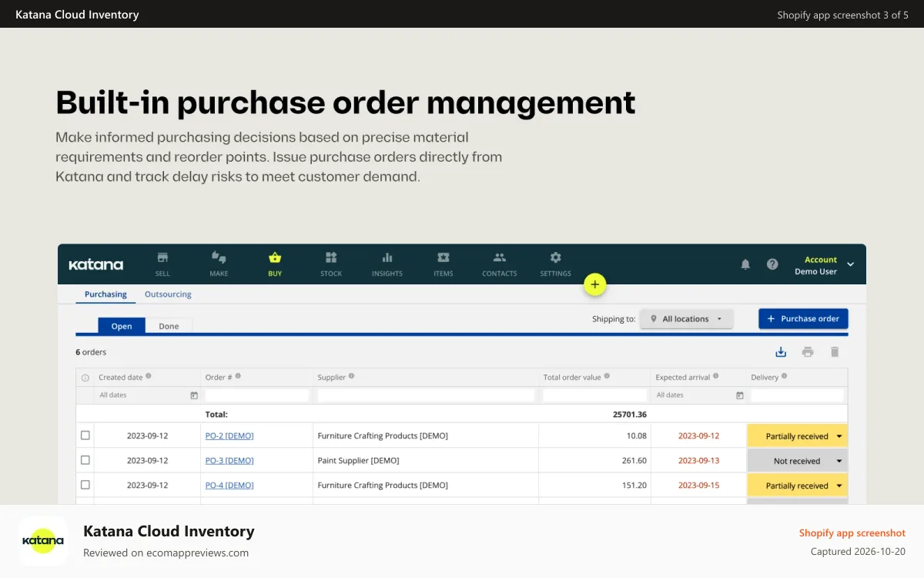The width and height of the screenshot is (924, 578).
Task: Open the INSIGHTS chart icon
Action: click(x=387, y=257)
